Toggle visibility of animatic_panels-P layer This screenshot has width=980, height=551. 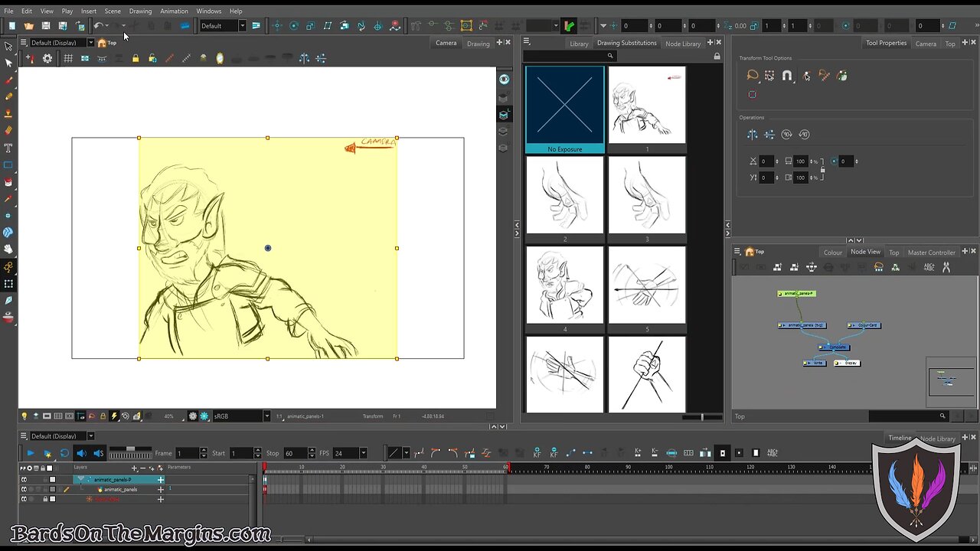point(24,480)
